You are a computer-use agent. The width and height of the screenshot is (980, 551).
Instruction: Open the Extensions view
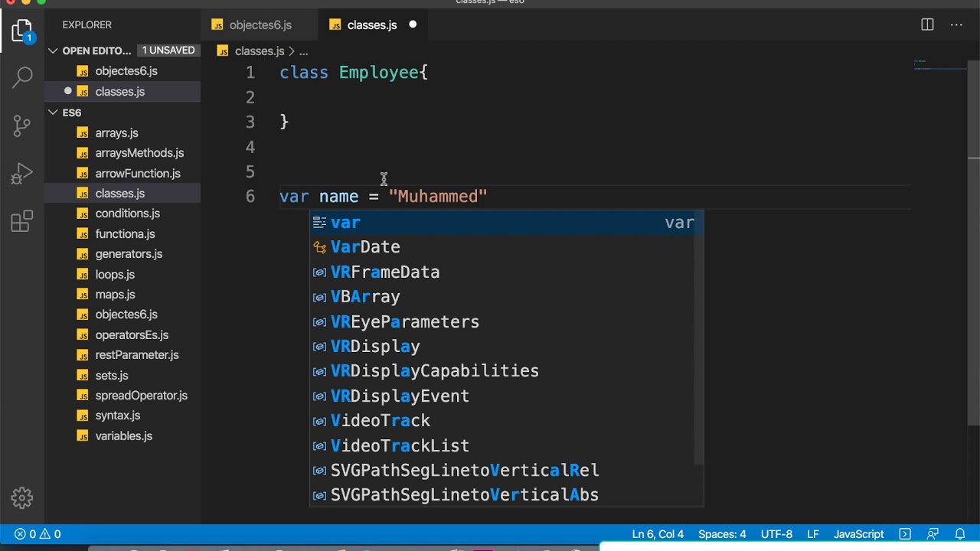22,222
